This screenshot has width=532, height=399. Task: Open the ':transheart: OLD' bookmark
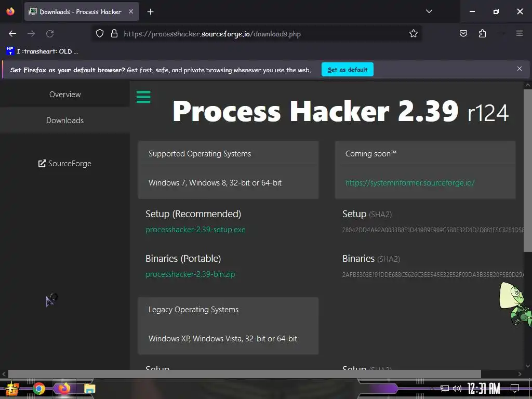coord(42,51)
